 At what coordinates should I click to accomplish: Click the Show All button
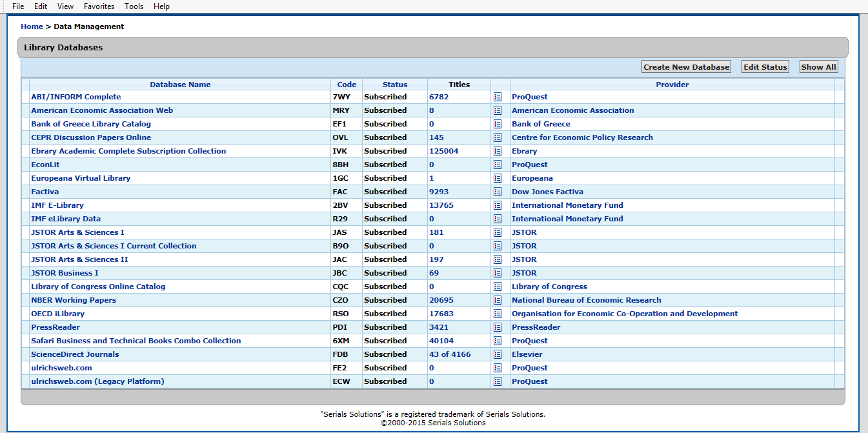pyautogui.click(x=818, y=67)
